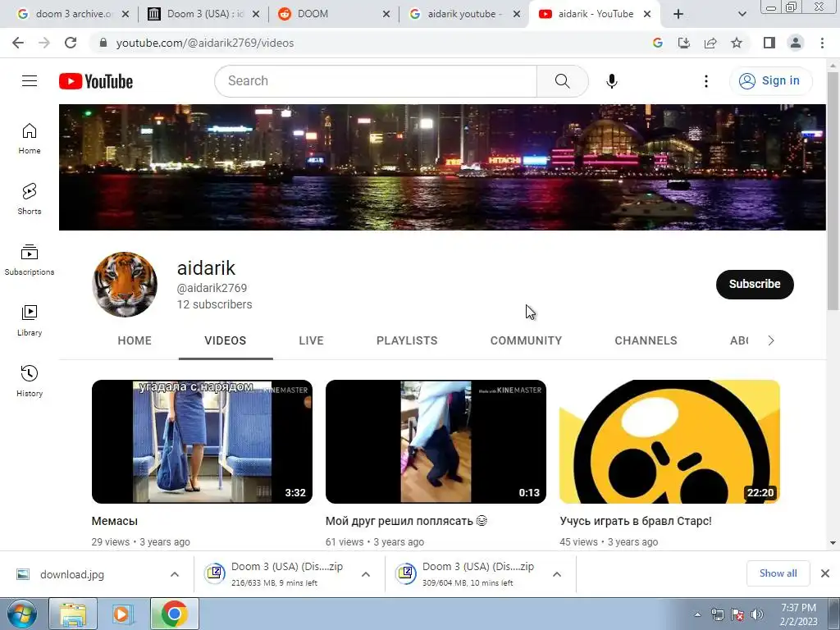Click the Sign in button
Screen dimensions: 840x630
click(x=770, y=81)
